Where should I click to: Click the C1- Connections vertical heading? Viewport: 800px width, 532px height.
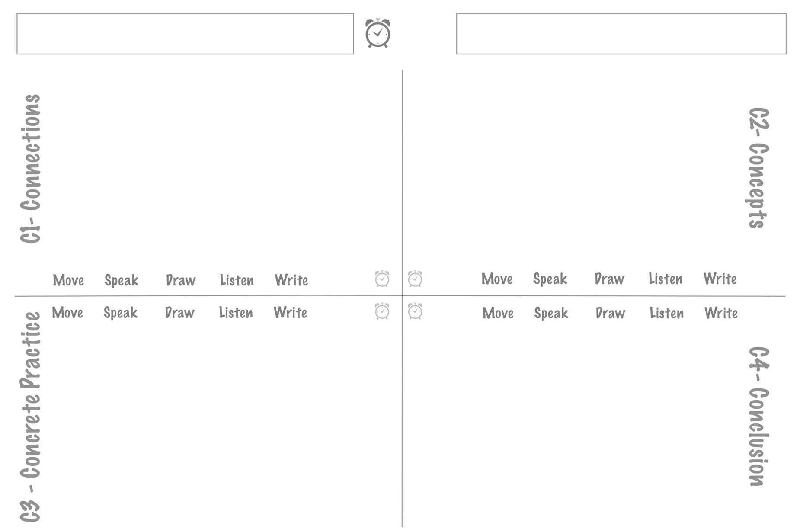(x=30, y=169)
